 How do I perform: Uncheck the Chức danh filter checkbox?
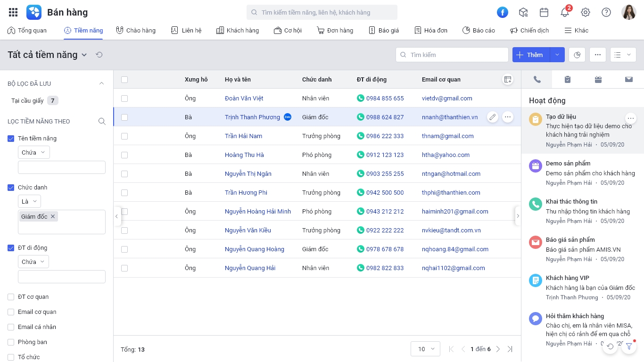11,188
